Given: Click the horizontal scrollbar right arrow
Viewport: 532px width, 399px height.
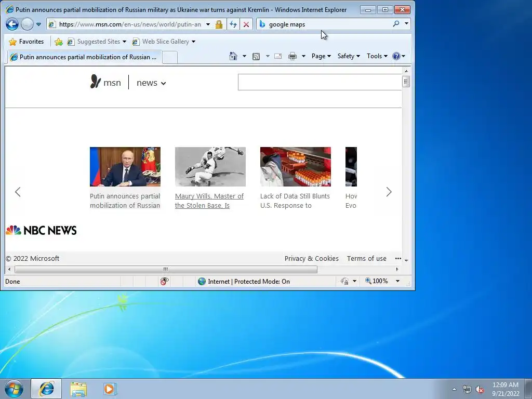Looking at the screenshot, I should tap(397, 270).
